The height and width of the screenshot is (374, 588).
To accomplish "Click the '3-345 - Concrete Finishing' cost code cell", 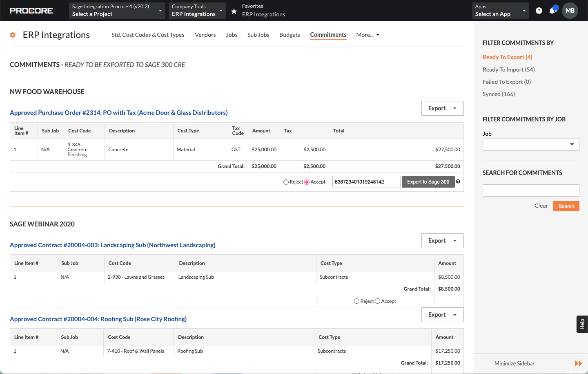I will (84, 150).
